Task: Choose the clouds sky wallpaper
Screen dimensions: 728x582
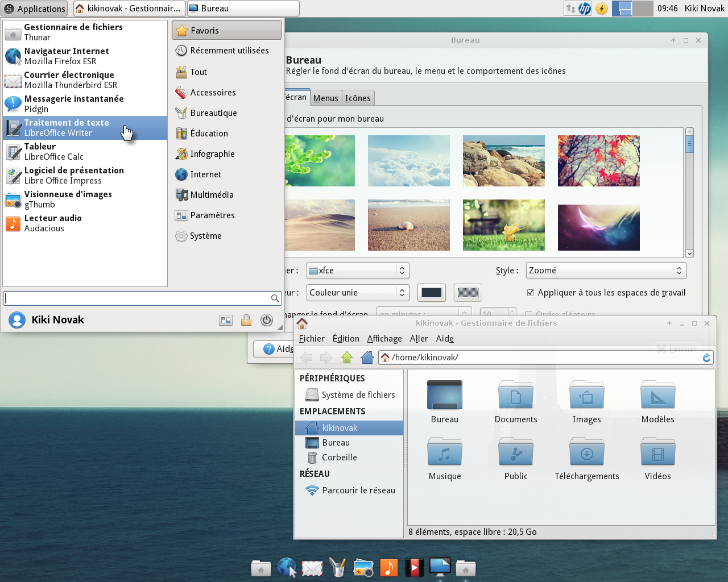Action: [x=409, y=161]
